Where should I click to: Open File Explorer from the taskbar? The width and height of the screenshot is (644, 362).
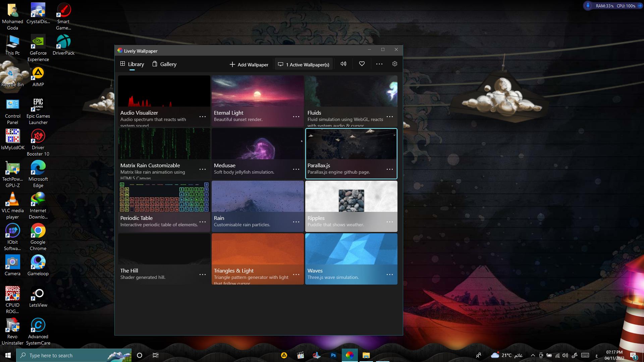click(x=366, y=355)
